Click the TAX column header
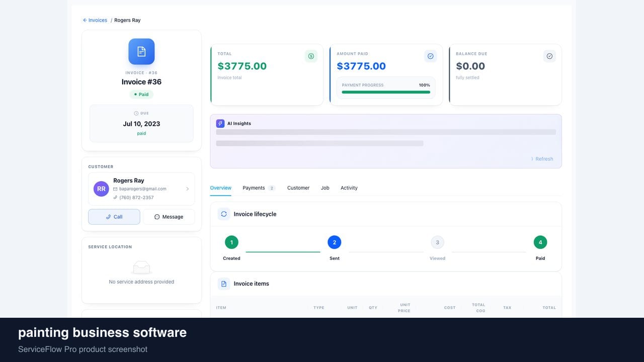Screen dimensions: 644x362 coord(507,308)
